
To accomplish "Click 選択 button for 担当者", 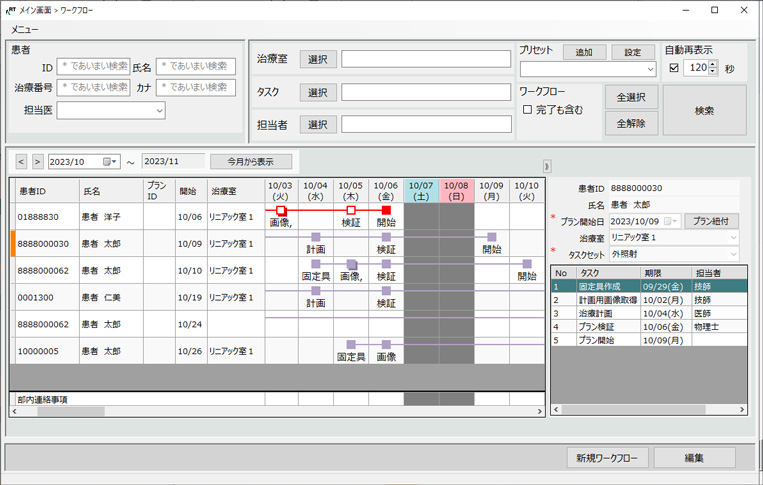I will [318, 125].
